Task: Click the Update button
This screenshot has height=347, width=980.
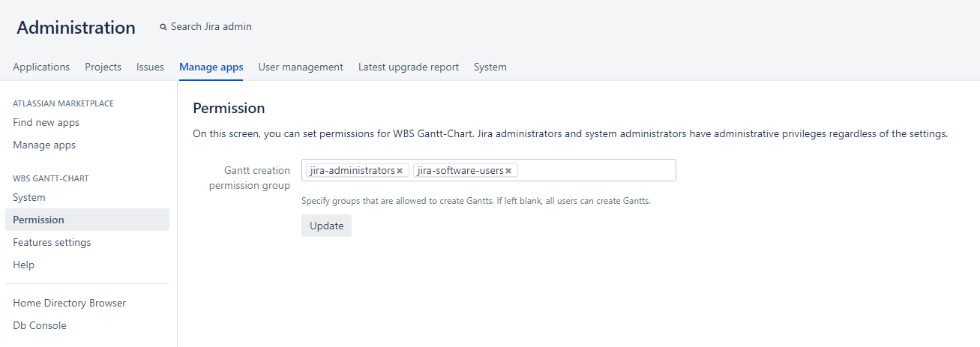Action: 326,226
